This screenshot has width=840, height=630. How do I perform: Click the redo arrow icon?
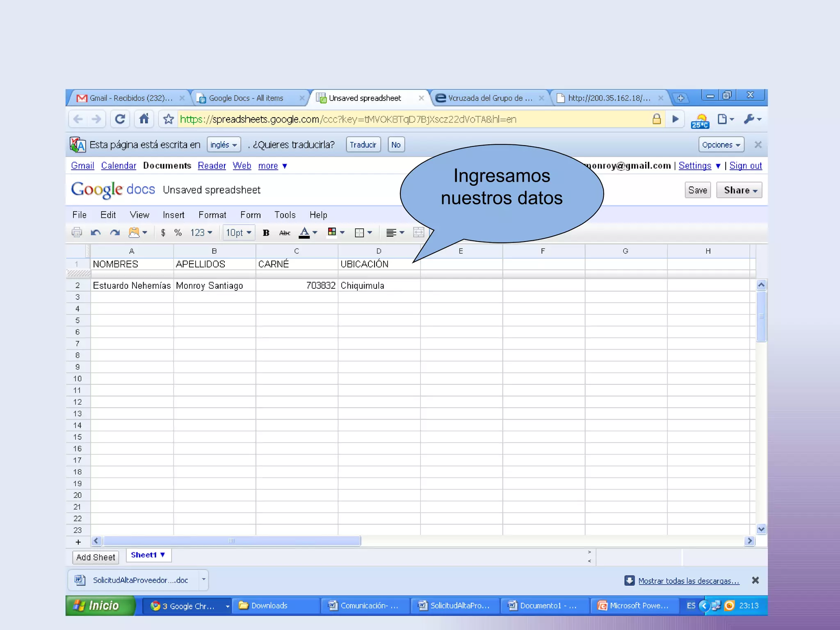point(115,233)
